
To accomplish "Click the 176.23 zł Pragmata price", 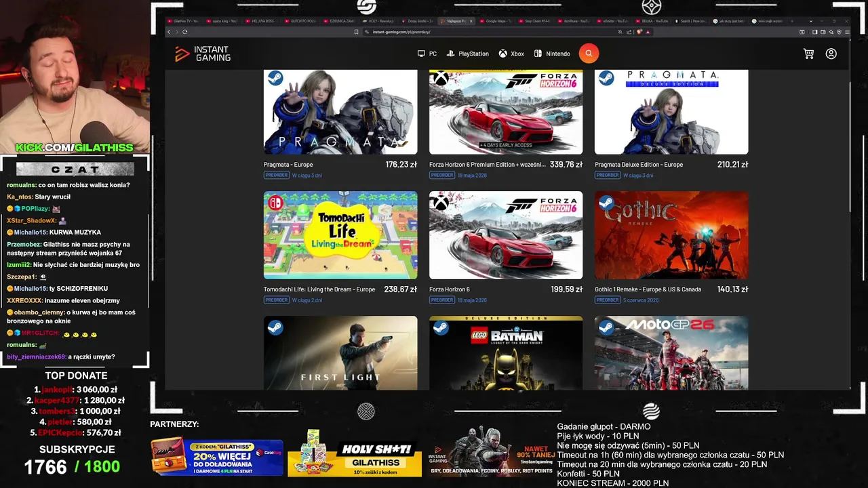I will coord(401,165).
